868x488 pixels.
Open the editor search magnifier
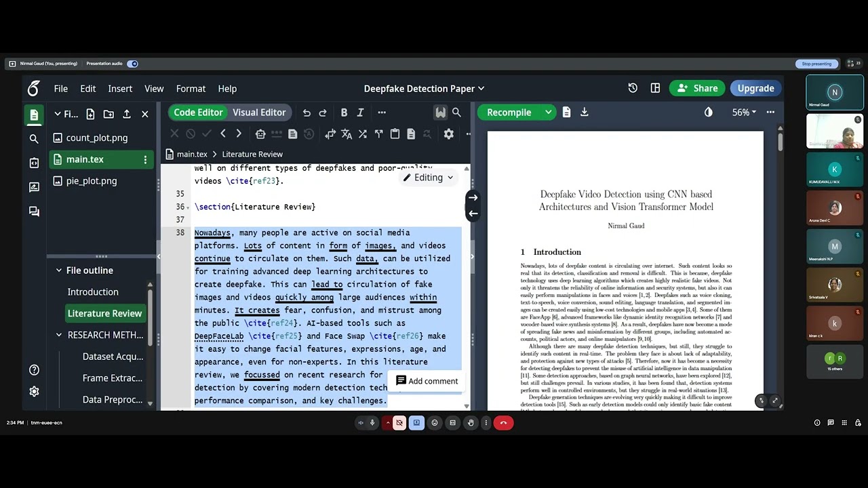pyautogui.click(x=456, y=113)
